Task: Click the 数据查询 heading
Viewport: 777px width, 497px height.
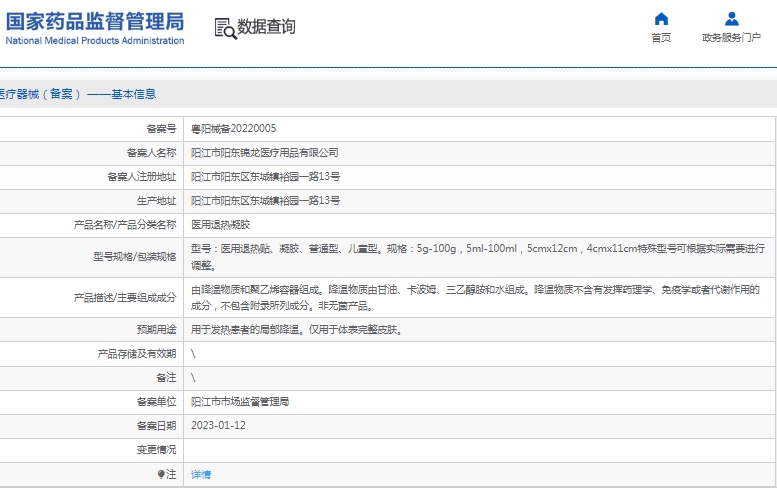Action: 266,27
